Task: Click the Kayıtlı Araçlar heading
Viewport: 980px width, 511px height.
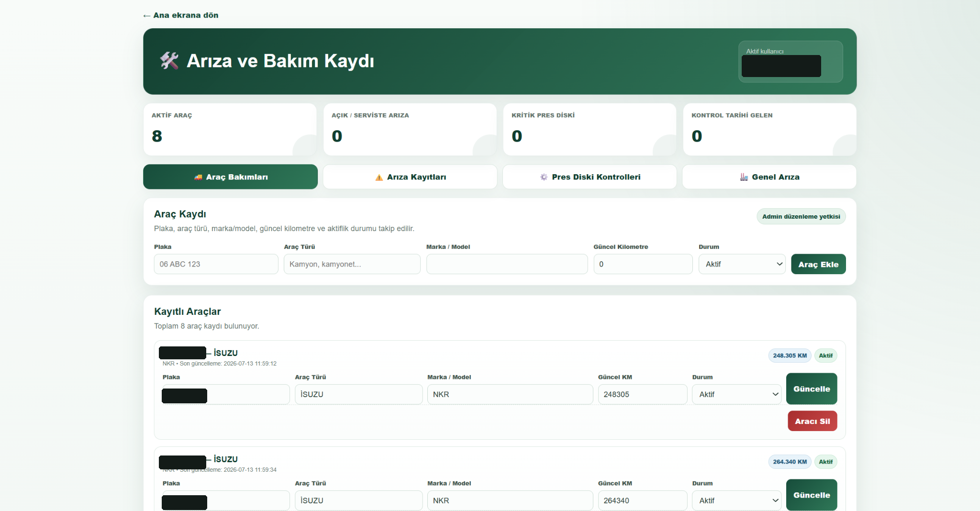Action: (188, 311)
